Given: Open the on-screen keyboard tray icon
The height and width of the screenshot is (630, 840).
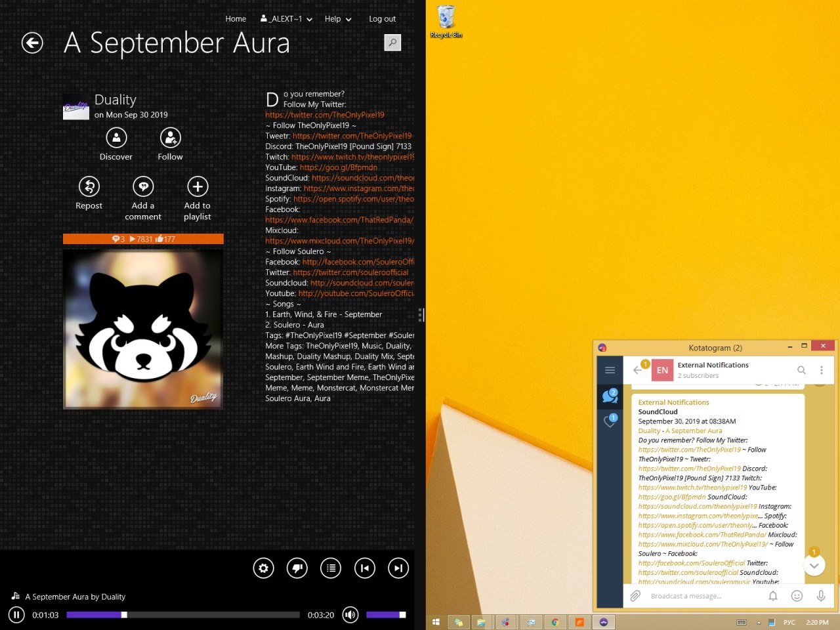Looking at the screenshot, I should [742, 622].
